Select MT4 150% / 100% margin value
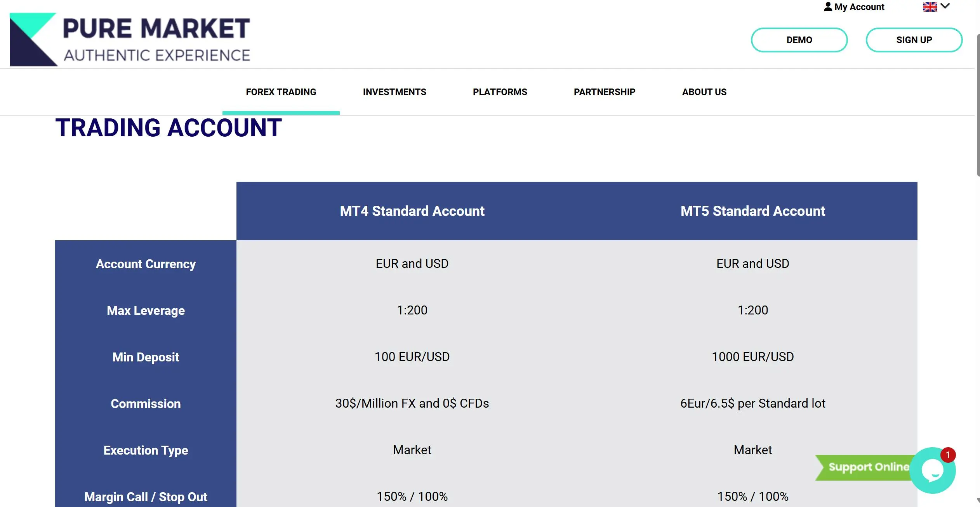The width and height of the screenshot is (980, 507). pyautogui.click(x=412, y=497)
